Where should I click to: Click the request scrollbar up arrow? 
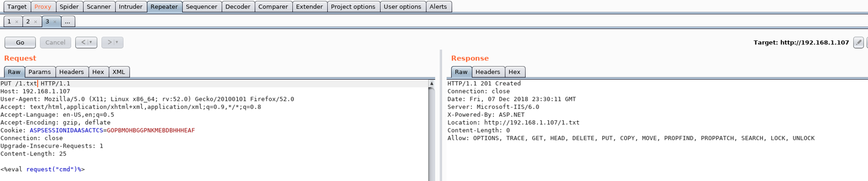pos(432,84)
